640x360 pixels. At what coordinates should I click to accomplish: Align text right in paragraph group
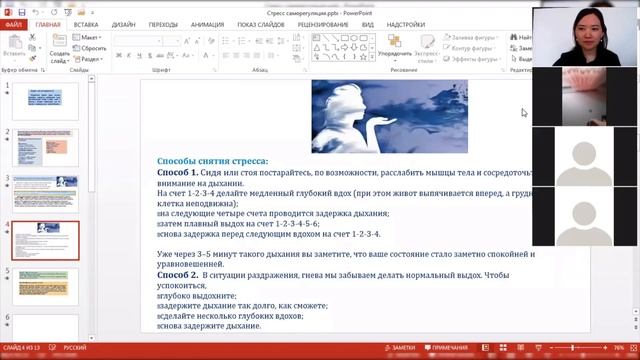pos(247,56)
